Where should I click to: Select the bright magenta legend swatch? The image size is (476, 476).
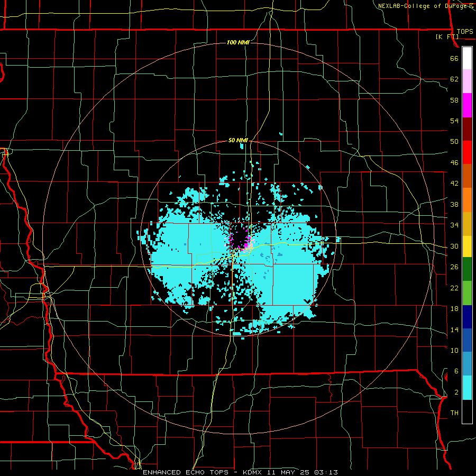(x=467, y=105)
